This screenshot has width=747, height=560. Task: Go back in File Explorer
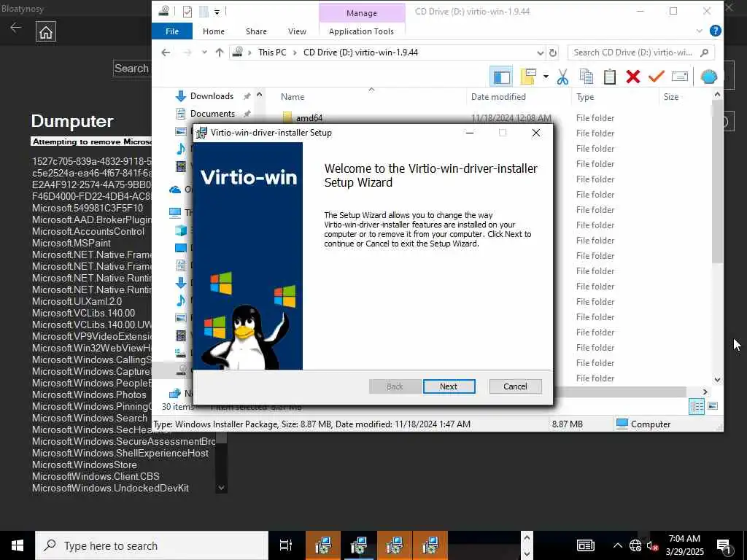click(166, 52)
